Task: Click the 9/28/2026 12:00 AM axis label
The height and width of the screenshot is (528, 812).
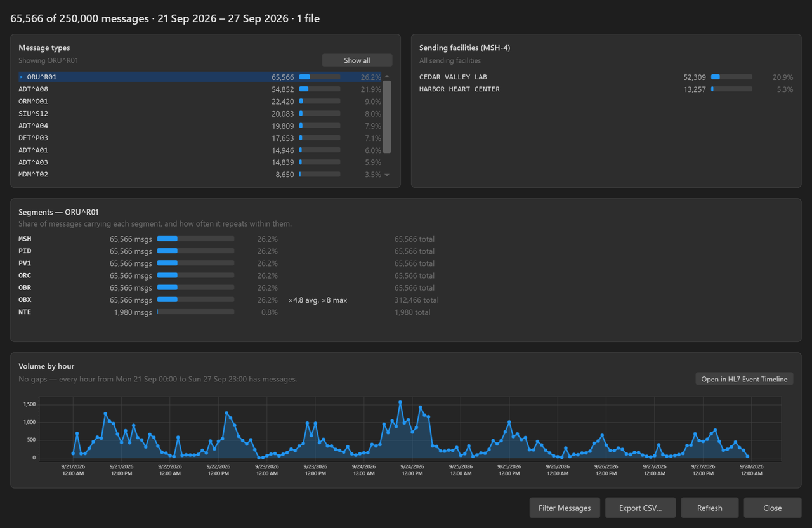Action: (751, 470)
